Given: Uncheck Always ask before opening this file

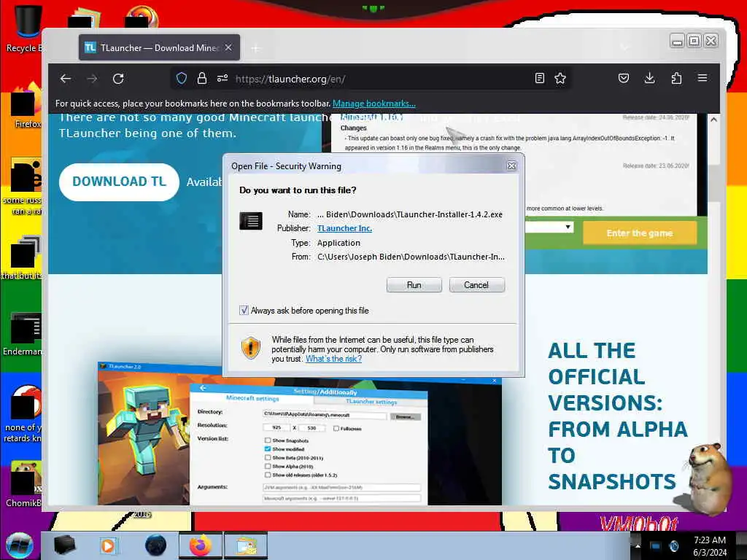Looking at the screenshot, I should [244, 311].
